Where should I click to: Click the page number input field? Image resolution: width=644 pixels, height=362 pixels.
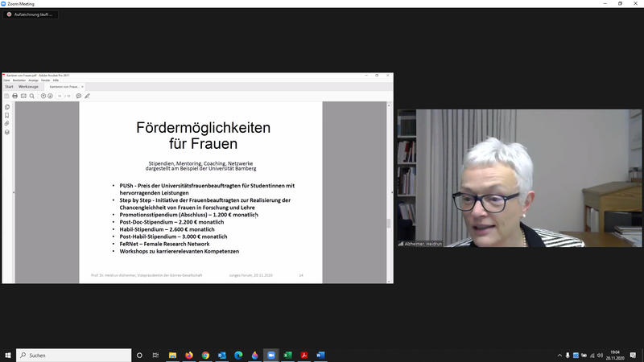point(59,96)
